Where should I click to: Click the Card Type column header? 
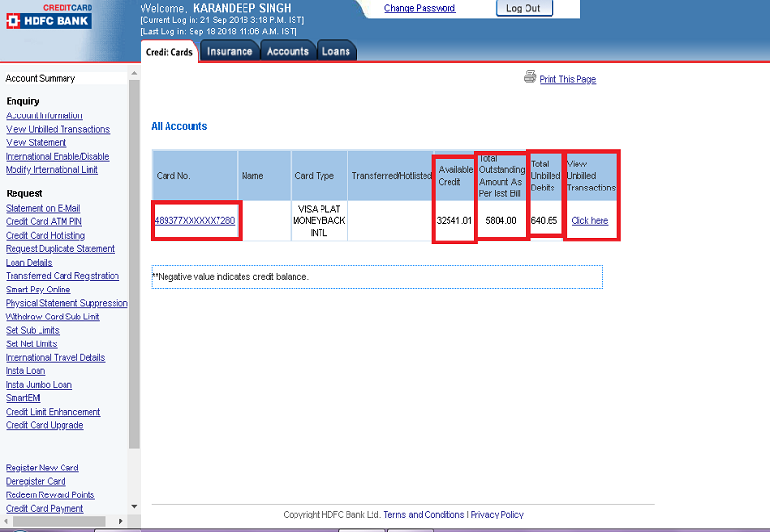point(319,176)
